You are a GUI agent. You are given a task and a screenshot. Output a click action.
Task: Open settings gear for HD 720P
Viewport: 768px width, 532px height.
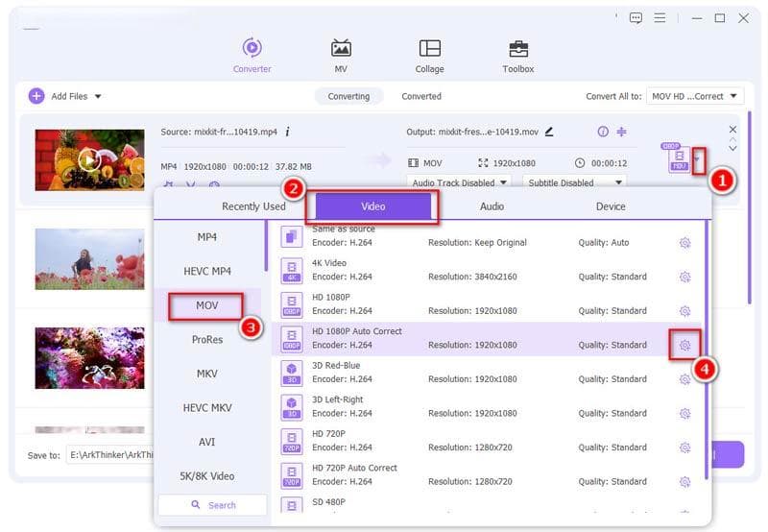(684, 447)
